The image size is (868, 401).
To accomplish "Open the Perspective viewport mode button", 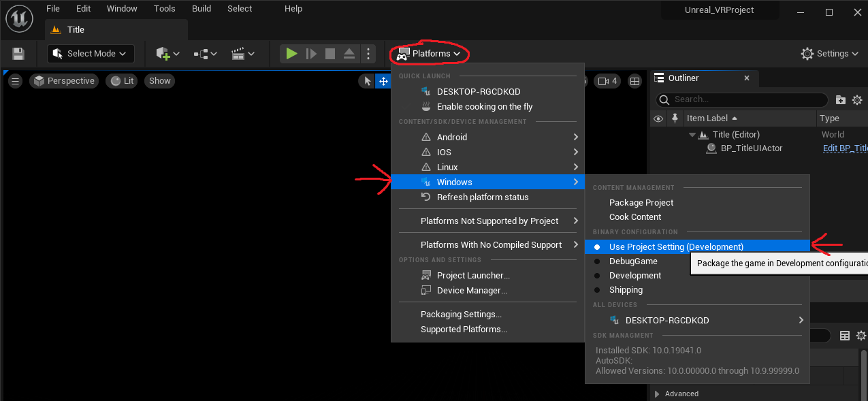I will click(x=64, y=81).
